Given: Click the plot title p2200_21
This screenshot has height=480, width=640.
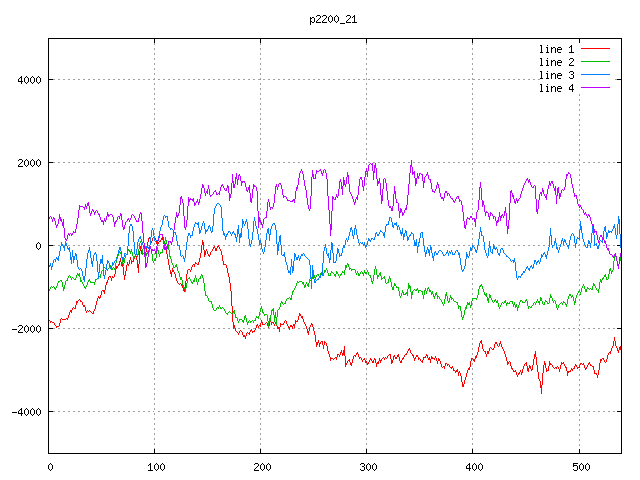Looking at the screenshot, I should (x=333, y=19).
